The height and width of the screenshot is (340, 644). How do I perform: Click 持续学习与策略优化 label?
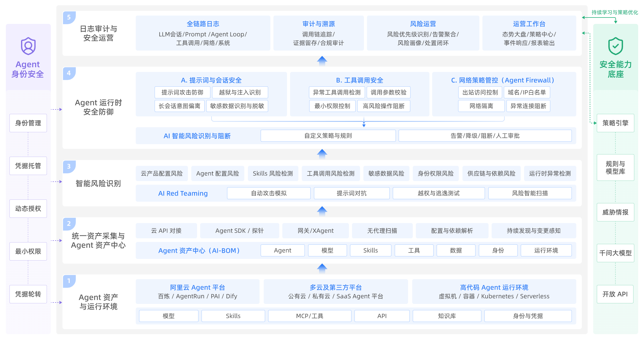(615, 12)
